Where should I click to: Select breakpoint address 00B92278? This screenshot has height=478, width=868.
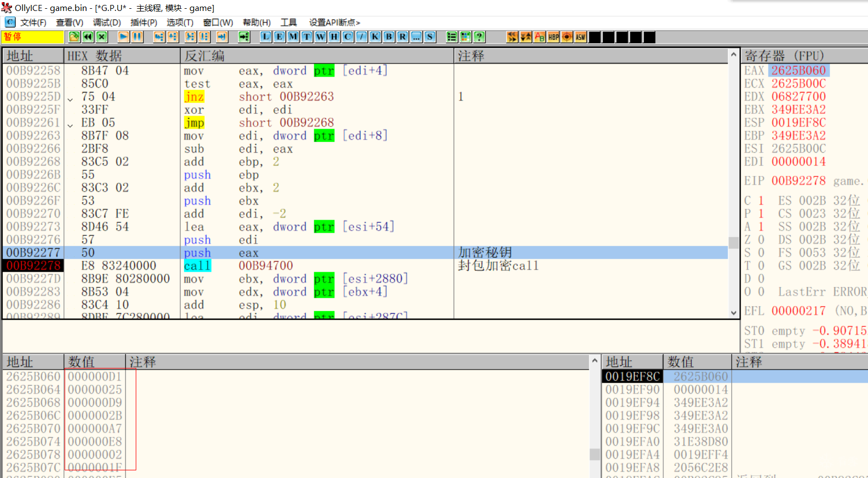33,266
